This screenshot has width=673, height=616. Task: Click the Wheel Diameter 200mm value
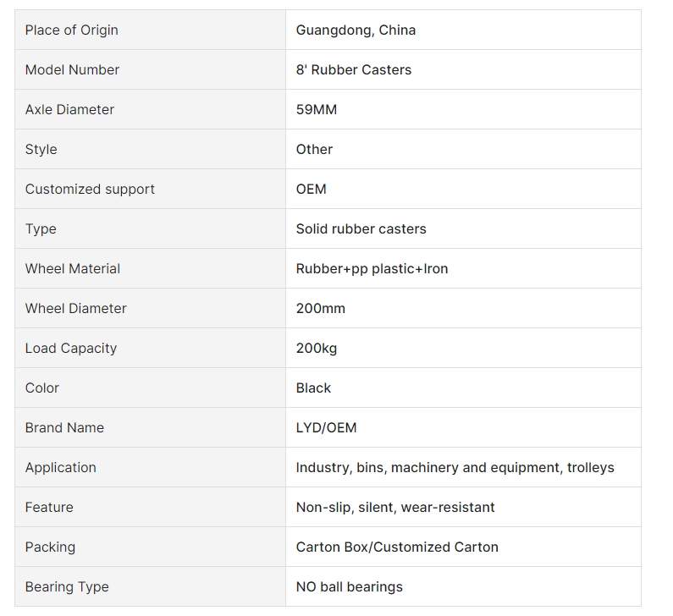coord(321,309)
